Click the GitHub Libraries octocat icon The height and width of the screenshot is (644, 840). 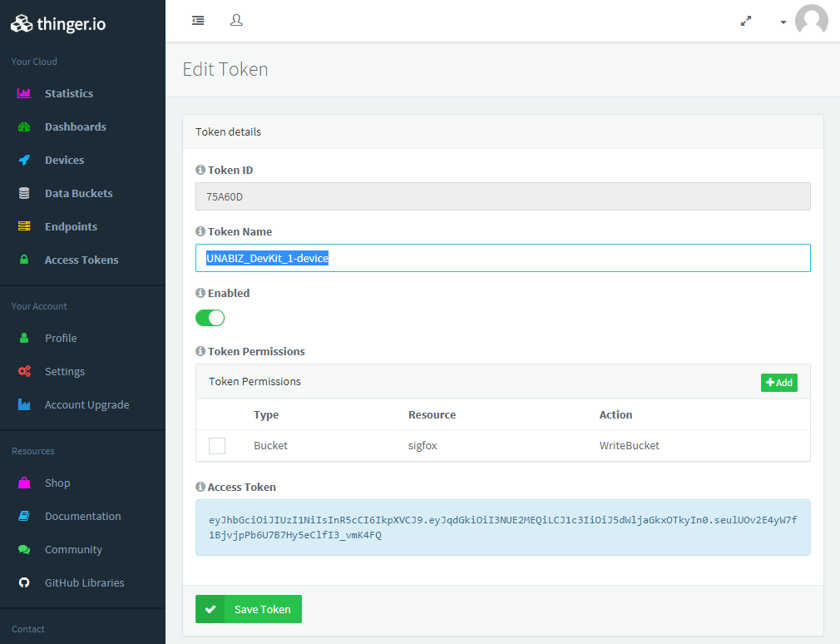click(x=24, y=582)
